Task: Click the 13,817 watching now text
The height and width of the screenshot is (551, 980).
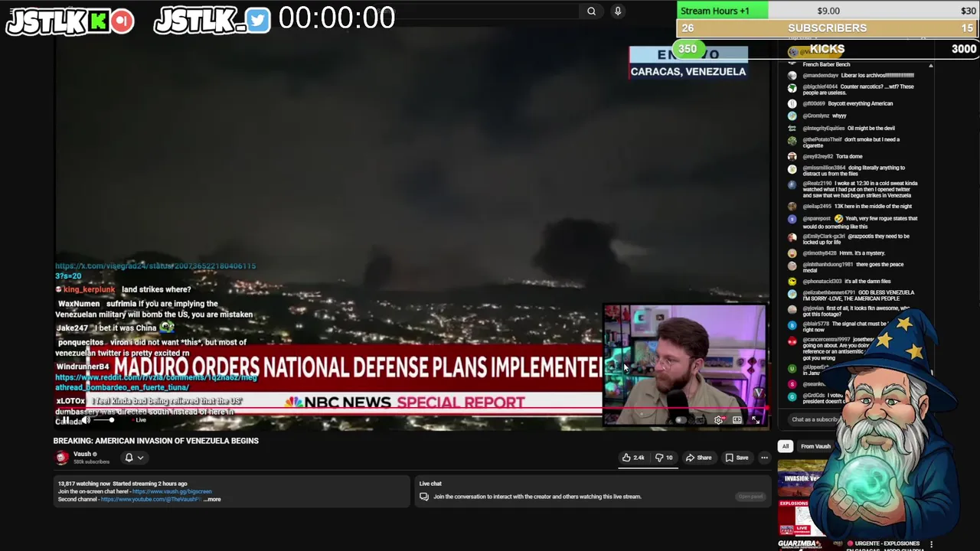Action: pos(84,484)
